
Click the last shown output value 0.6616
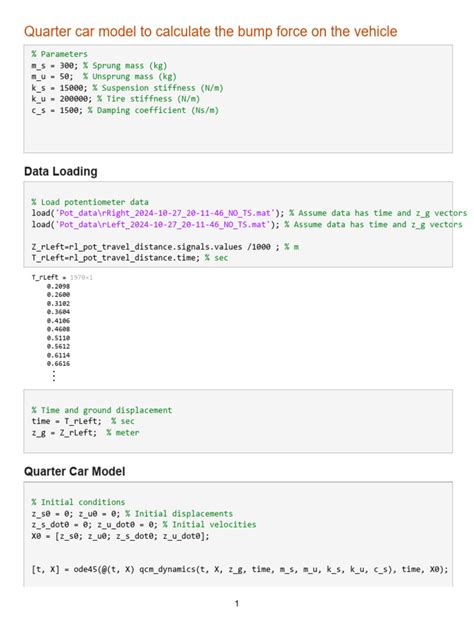[58, 364]
